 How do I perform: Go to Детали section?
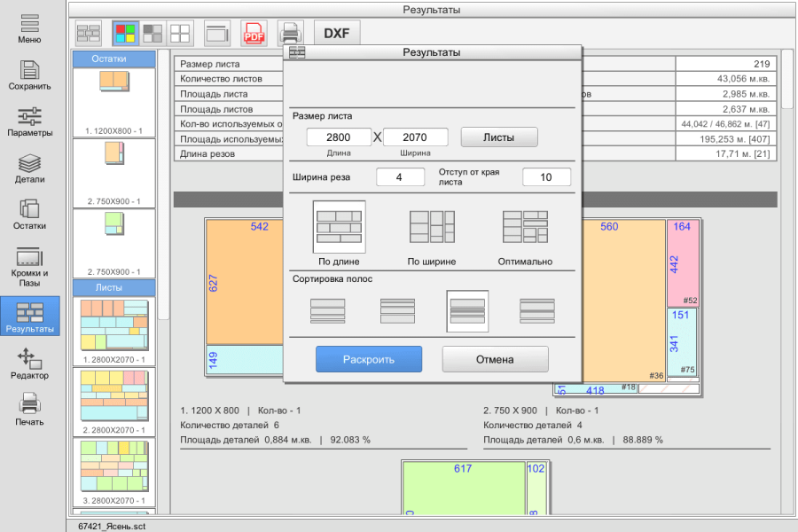[29, 168]
